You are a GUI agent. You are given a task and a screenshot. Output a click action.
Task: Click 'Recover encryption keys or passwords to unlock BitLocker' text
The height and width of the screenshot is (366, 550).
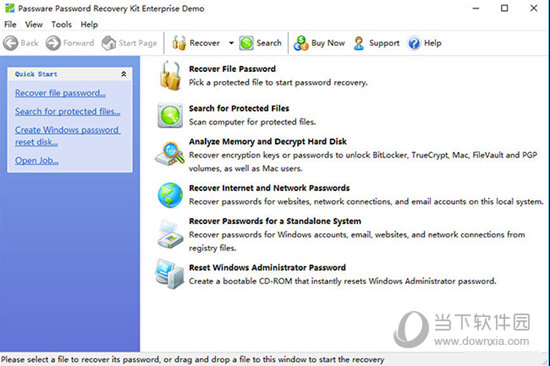[x=363, y=162]
